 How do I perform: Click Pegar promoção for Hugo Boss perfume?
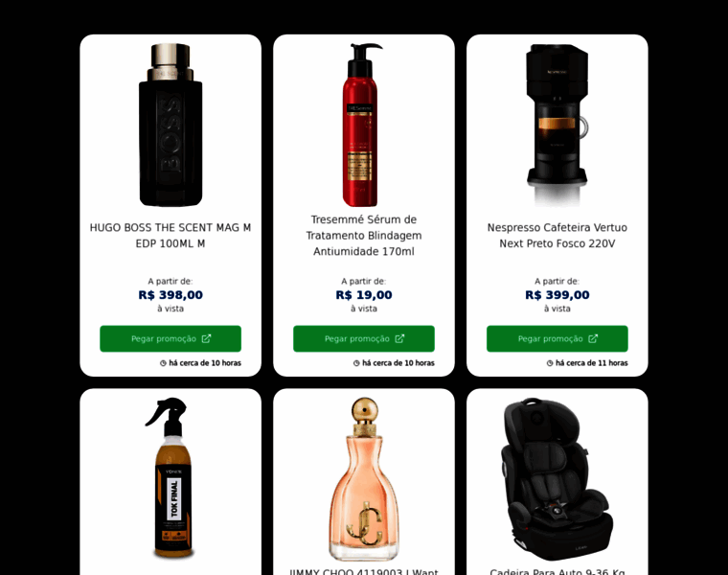pos(171,338)
